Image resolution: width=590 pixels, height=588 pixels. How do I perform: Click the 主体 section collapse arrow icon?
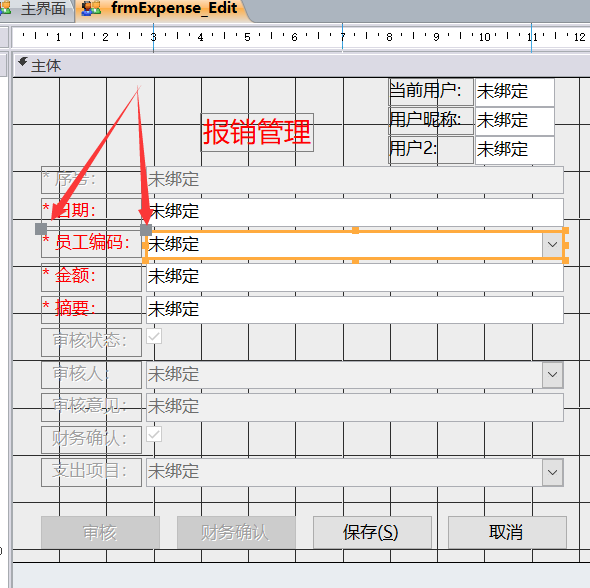pyautogui.click(x=23, y=62)
